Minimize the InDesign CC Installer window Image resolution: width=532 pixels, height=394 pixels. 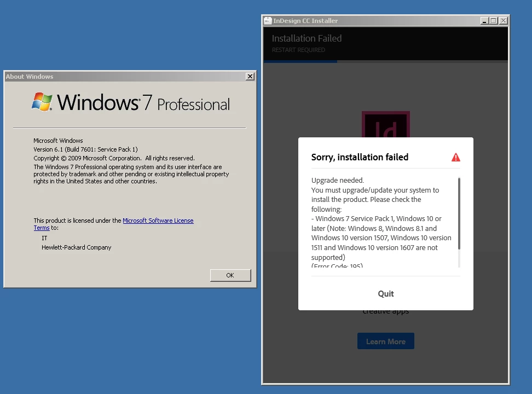click(x=484, y=21)
